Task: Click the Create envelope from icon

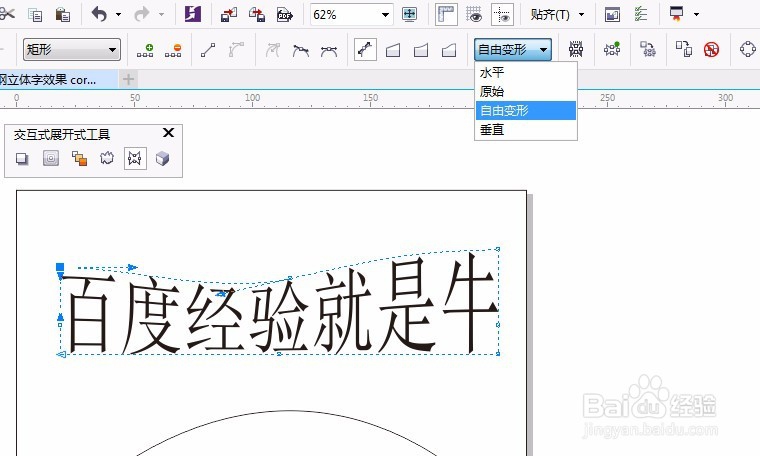Action: coord(648,49)
